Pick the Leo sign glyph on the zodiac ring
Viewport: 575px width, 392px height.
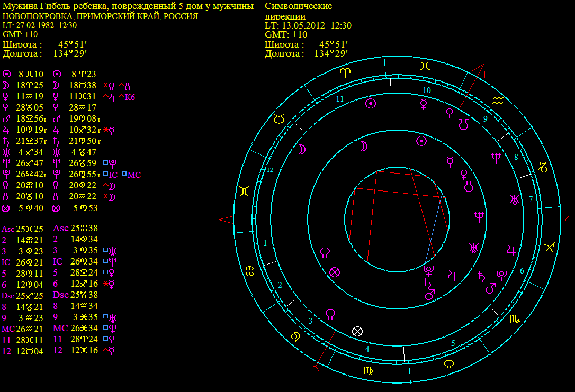(295, 337)
